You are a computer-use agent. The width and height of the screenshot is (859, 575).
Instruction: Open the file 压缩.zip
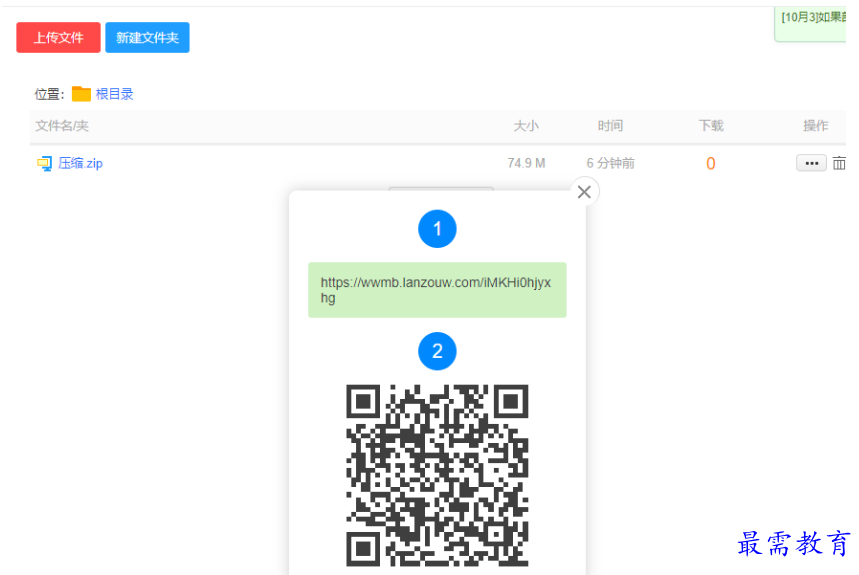[x=80, y=163]
